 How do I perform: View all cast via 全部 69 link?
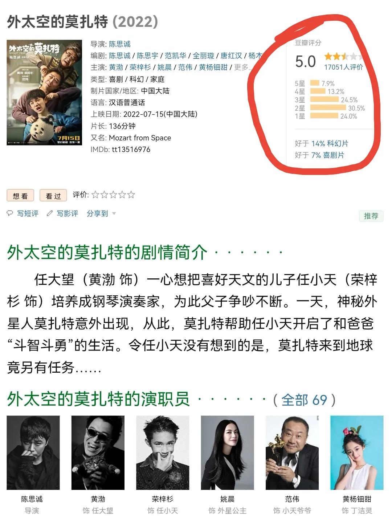(x=304, y=400)
